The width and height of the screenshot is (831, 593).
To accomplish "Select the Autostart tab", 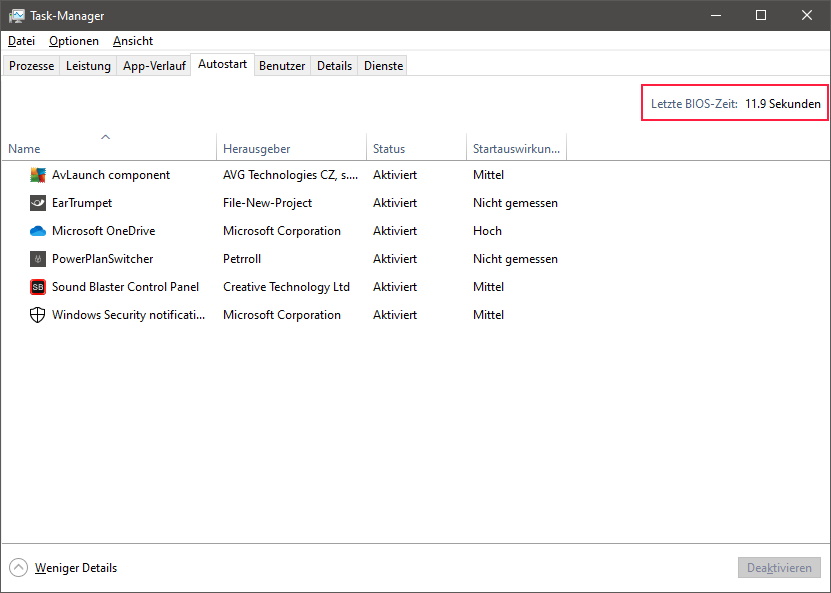I will pyautogui.click(x=223, y=64).
